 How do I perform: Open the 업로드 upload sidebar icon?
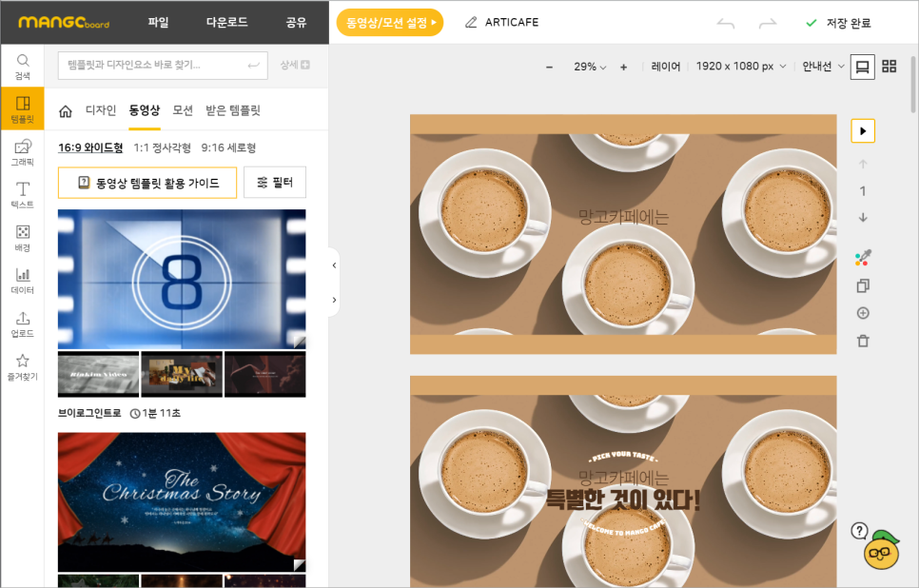(x=22, y=323)
